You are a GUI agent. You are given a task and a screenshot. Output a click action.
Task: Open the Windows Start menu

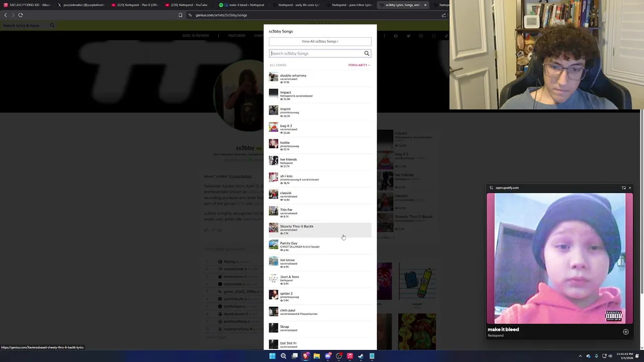(272, 356)
